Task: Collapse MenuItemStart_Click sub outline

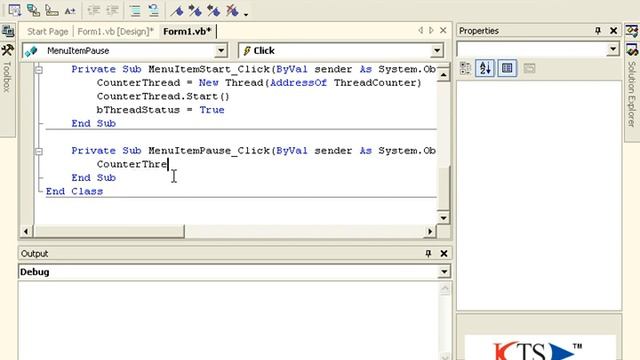Action: click(39, 70)
